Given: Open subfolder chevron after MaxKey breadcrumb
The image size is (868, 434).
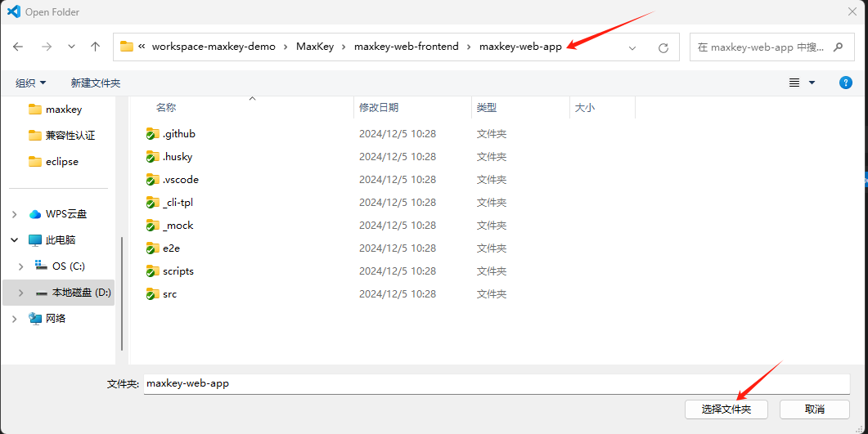Looking at the screenshot, I should [344, 47].
